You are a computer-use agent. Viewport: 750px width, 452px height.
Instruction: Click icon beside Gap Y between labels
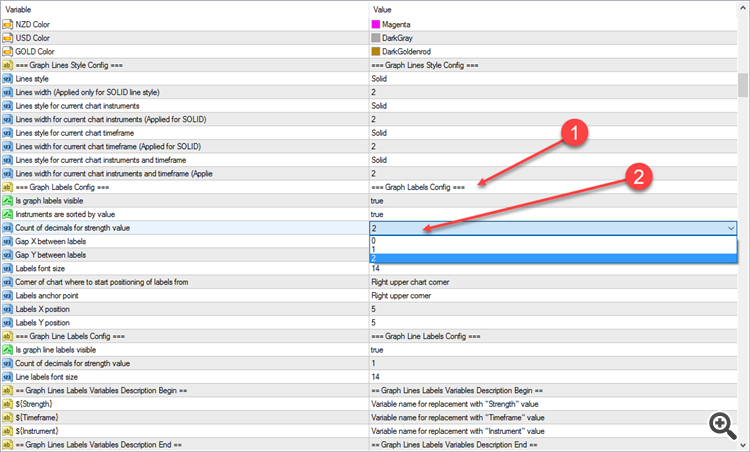pos(7,254)
